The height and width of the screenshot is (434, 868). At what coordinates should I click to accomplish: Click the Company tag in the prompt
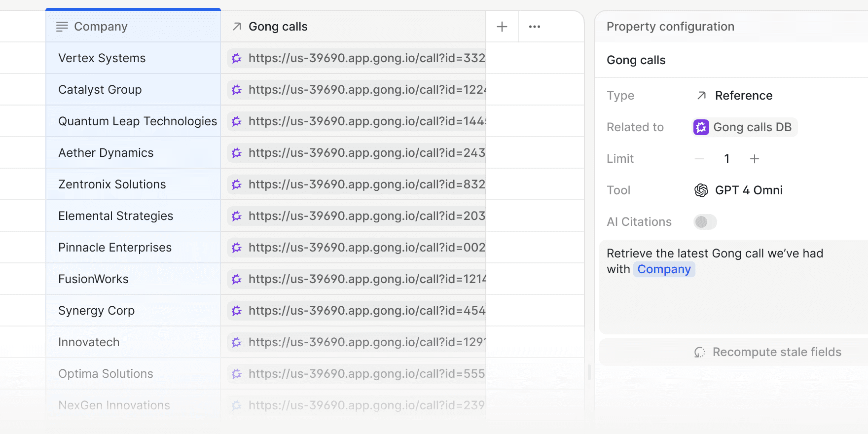tap(664, 269)
